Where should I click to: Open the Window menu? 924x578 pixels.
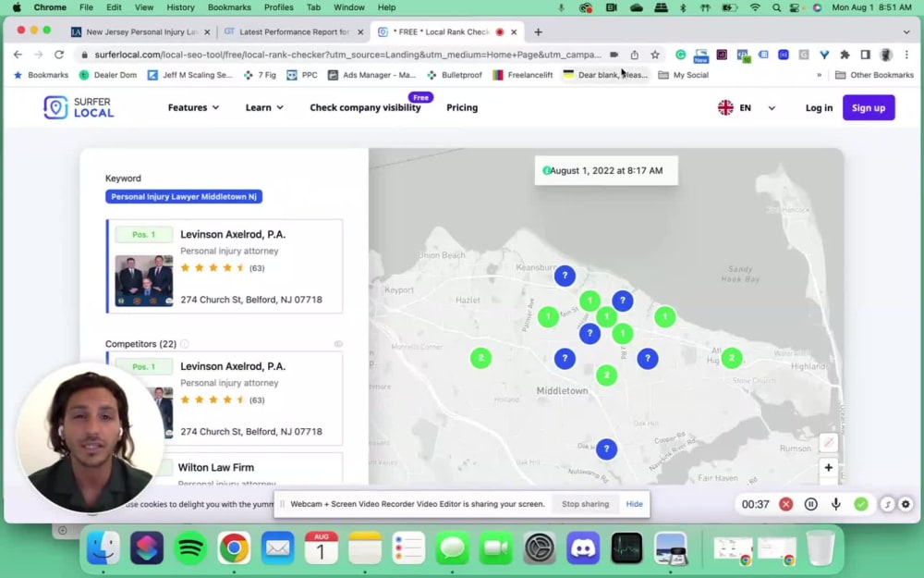click(x=349, y=7)
